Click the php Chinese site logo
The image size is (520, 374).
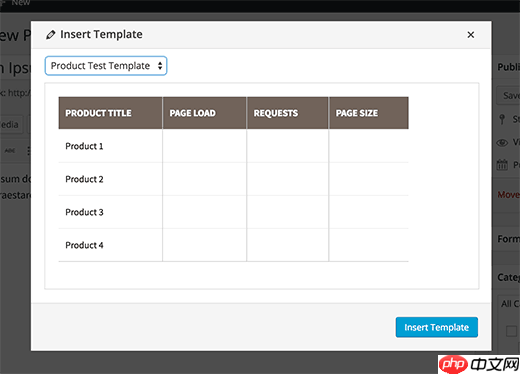pyautogui.click(x=479, y=364)
